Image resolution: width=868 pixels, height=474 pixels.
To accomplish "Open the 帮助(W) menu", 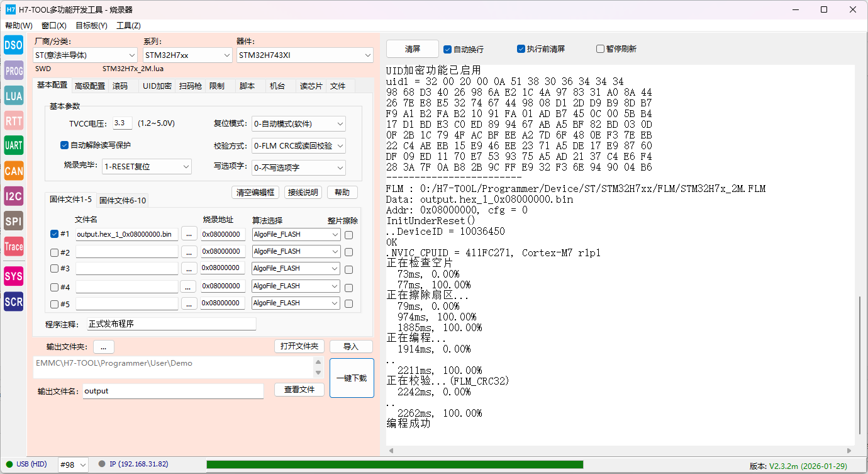I will 19,26.
